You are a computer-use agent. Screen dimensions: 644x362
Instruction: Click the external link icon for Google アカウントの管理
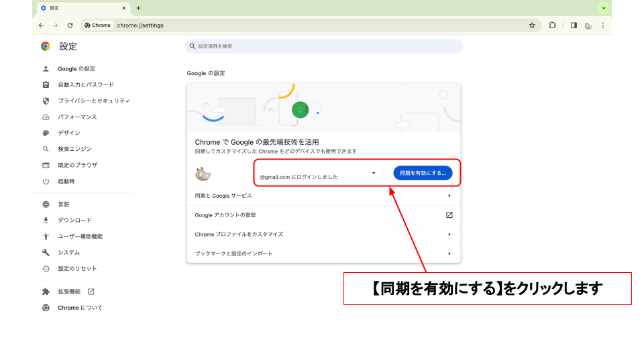pyautogui.click(x=449, y=215)
